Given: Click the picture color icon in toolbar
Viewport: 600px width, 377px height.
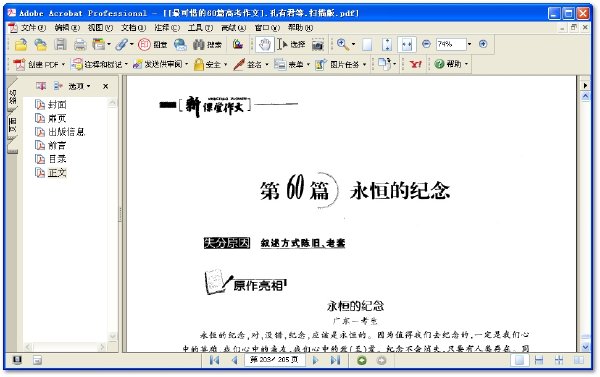Looking at the screenshot, I should point(238,45).
